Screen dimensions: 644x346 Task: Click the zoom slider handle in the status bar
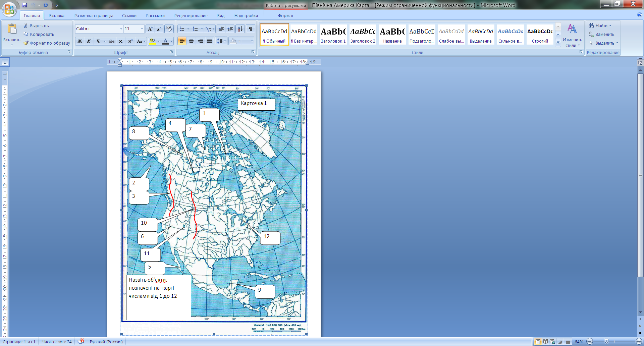(x=606, y=342)
